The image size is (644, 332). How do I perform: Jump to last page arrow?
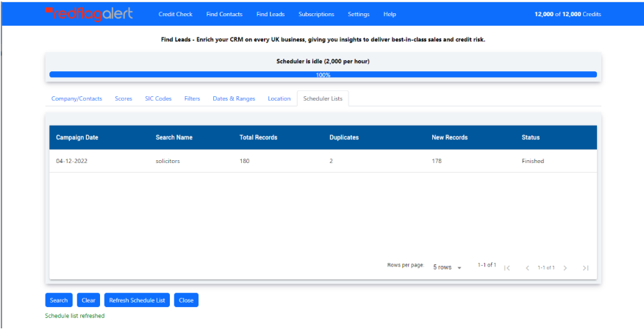(586, 268)
